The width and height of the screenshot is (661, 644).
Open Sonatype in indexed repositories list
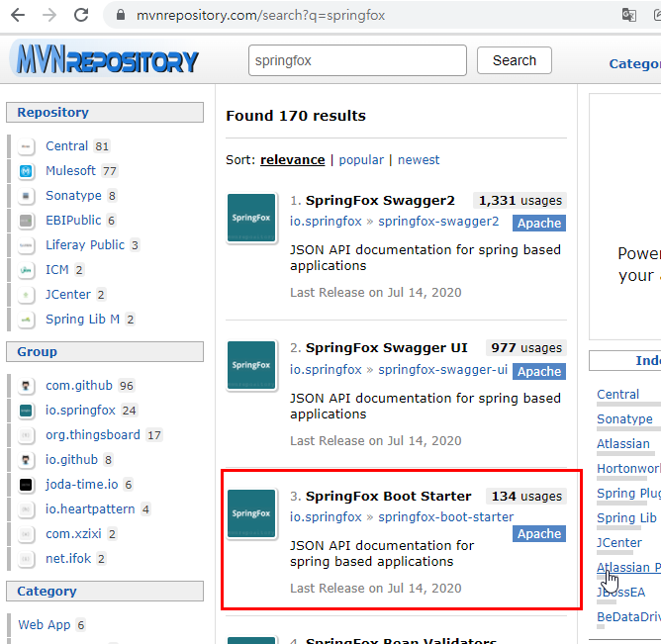coord(624,419)
